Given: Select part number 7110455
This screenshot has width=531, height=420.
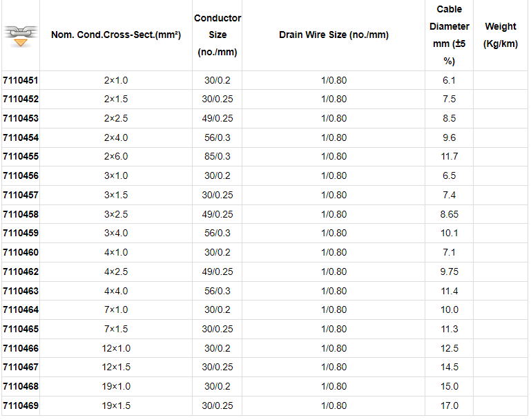Looking at the screenshot, I should (21, 157).
